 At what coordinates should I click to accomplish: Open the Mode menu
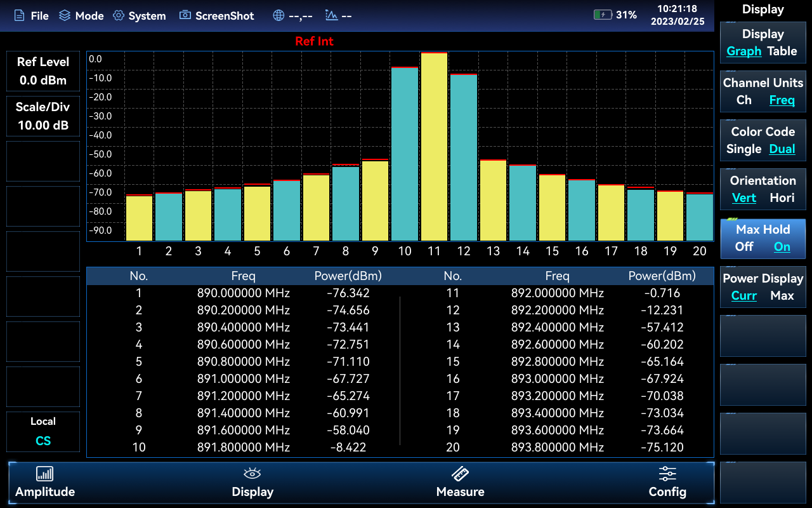pos(81,15)
